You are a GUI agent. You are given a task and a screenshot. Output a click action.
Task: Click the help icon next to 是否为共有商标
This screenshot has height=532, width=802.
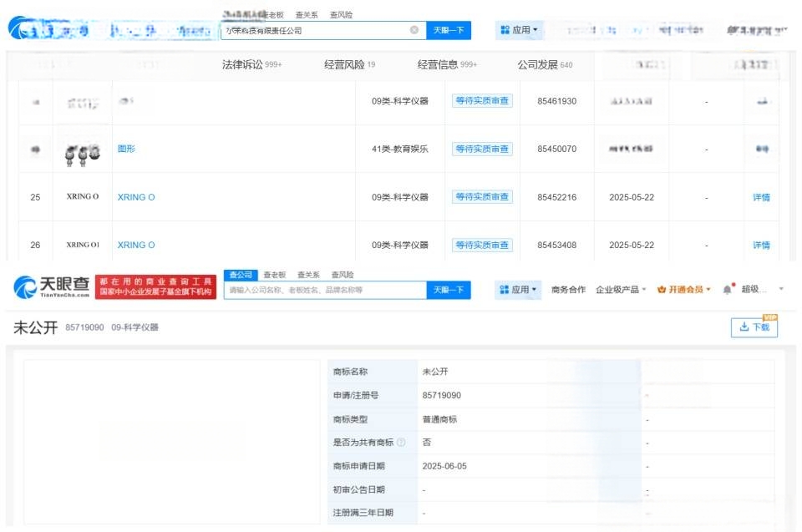401,443
